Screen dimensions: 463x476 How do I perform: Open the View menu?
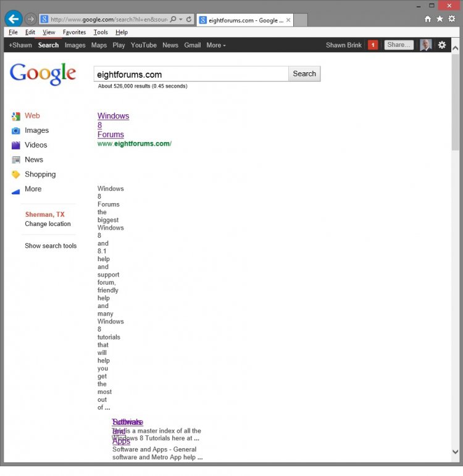tap(49, 32)
